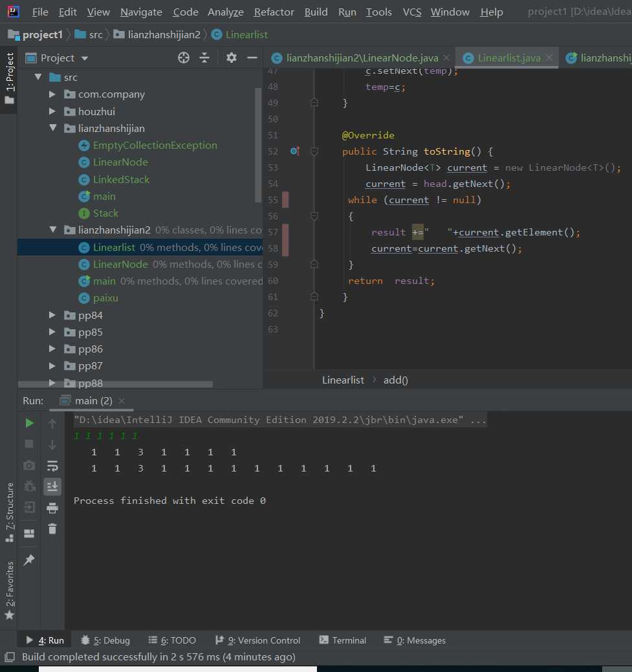Collapse the src folder

[x=38, y=77]
